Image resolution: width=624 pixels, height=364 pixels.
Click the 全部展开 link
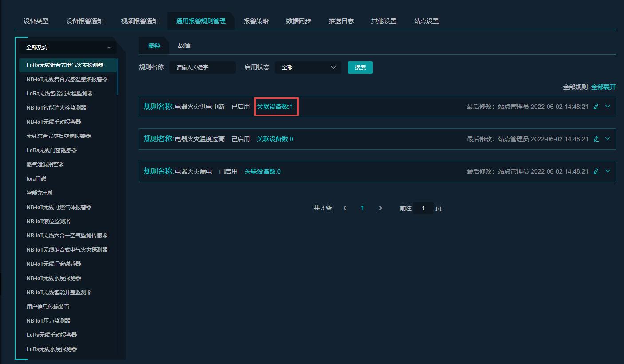pos(604,87)
